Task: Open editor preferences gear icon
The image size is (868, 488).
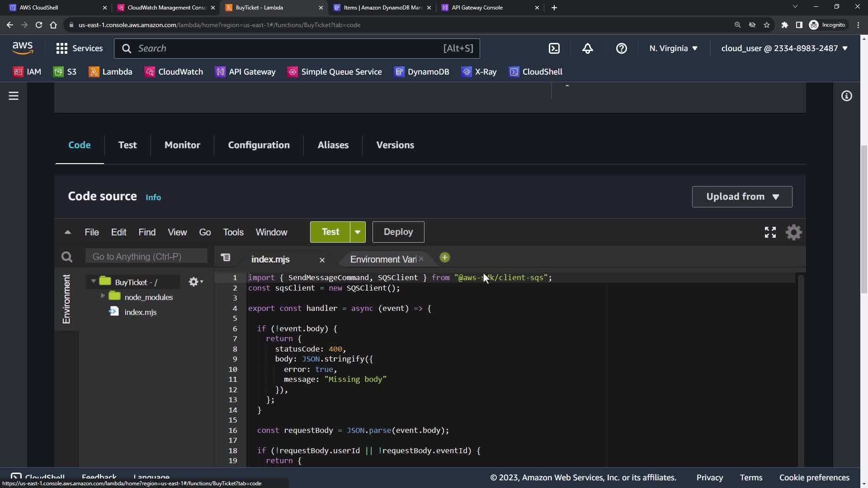Action: [793, 232]
